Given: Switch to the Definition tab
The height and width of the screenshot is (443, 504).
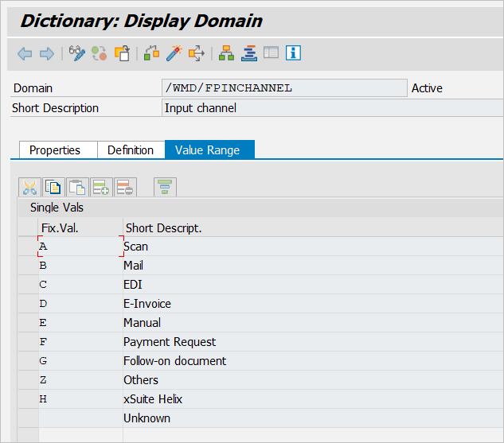Looking at the screenshot, I should point(131,150).
